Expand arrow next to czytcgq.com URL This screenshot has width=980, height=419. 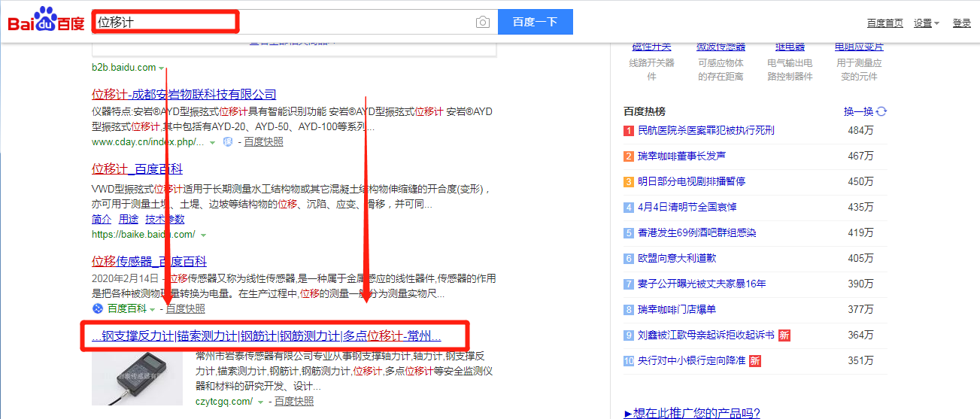point(260,402)
